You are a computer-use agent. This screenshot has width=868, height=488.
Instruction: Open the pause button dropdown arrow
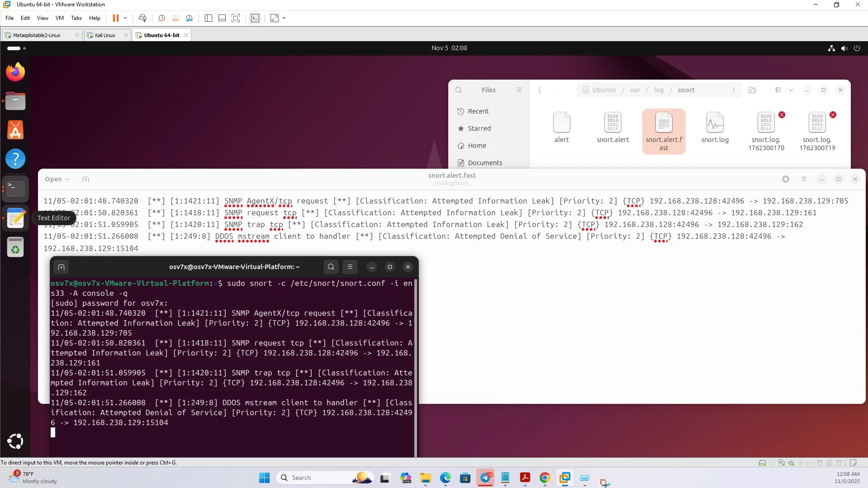tap(125, 18)
